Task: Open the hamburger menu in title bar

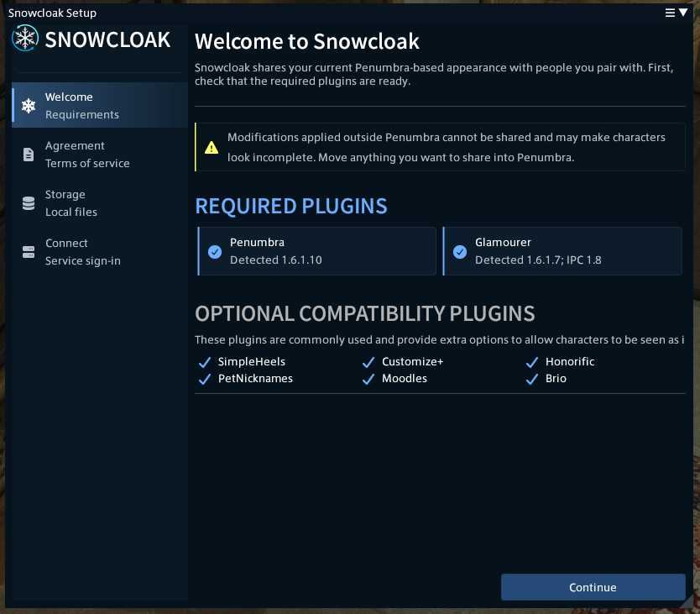Action: 670,13
